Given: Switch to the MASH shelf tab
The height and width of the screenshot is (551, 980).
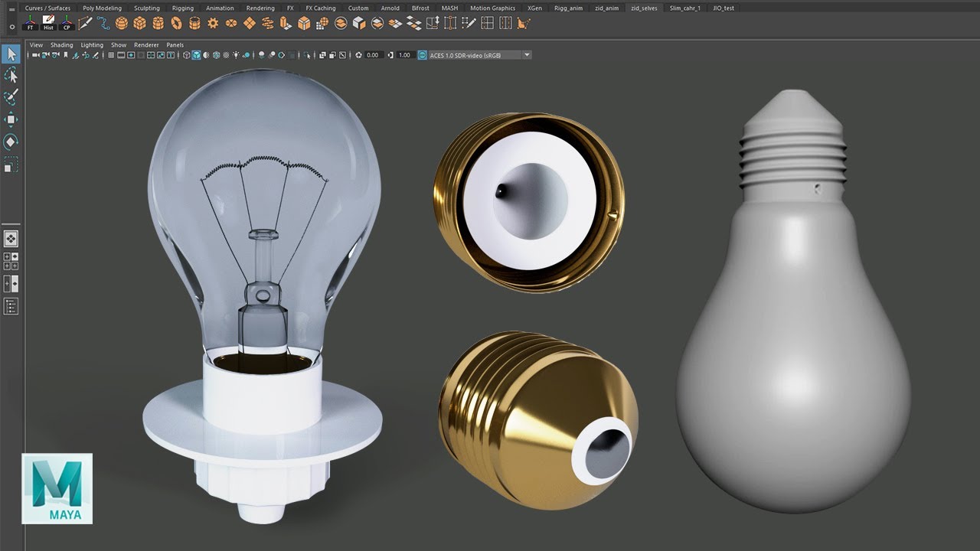Looking at the screenshot, I should pos(449,8).
